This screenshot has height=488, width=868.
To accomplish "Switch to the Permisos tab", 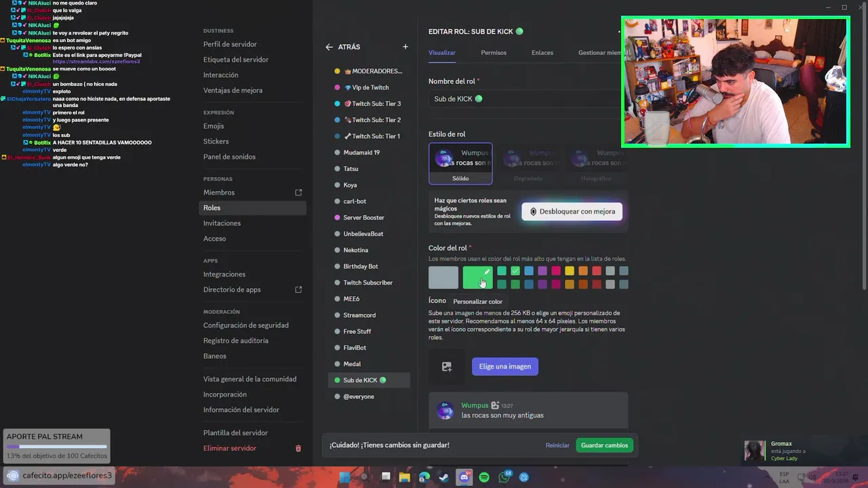I will click(494, 53).
